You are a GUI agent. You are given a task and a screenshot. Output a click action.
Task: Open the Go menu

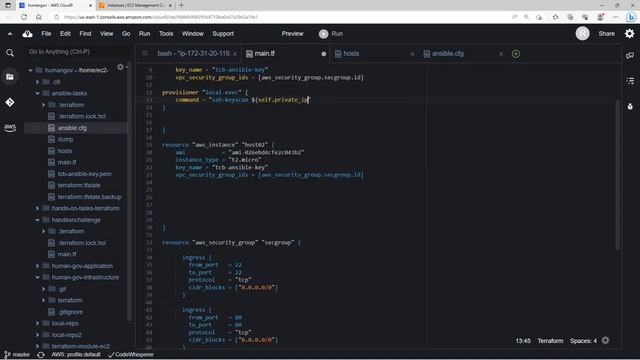pyautogui.click(x=126, y=34)
